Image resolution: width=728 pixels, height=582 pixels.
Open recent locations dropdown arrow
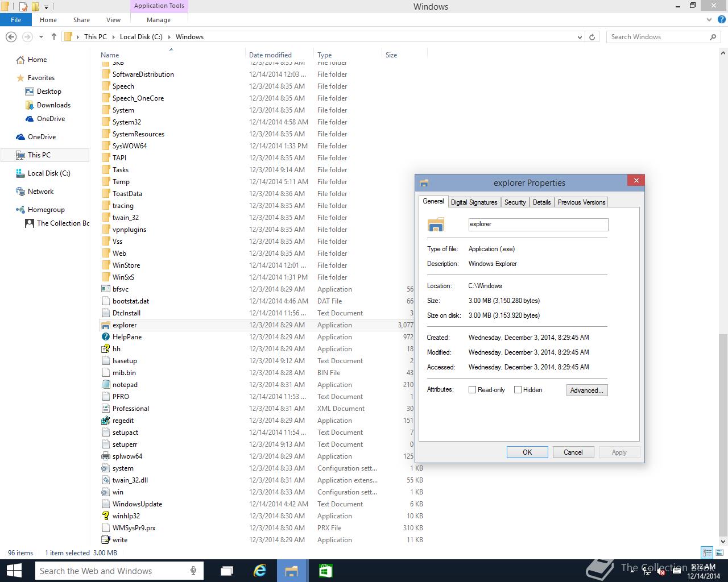[x=41, y=37]
